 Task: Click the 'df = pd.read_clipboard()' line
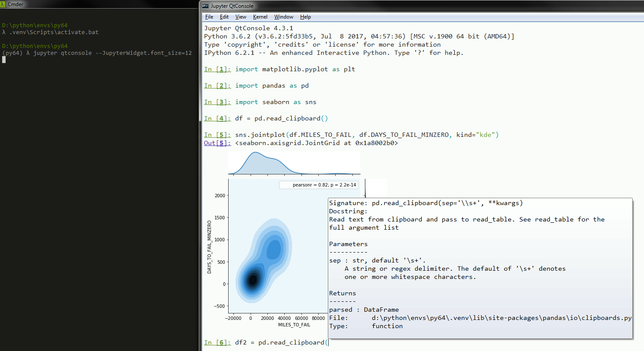(282, 118)
